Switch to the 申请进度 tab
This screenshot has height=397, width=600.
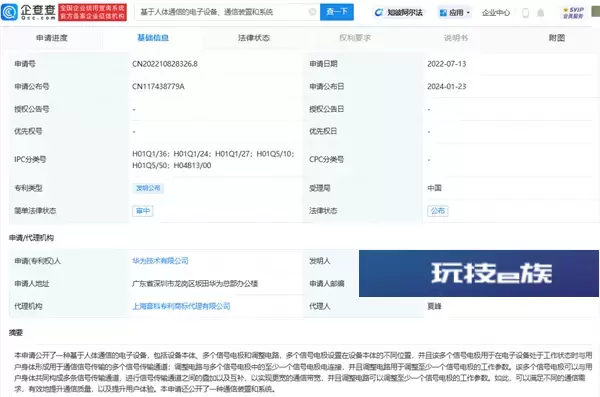[52, 38]
